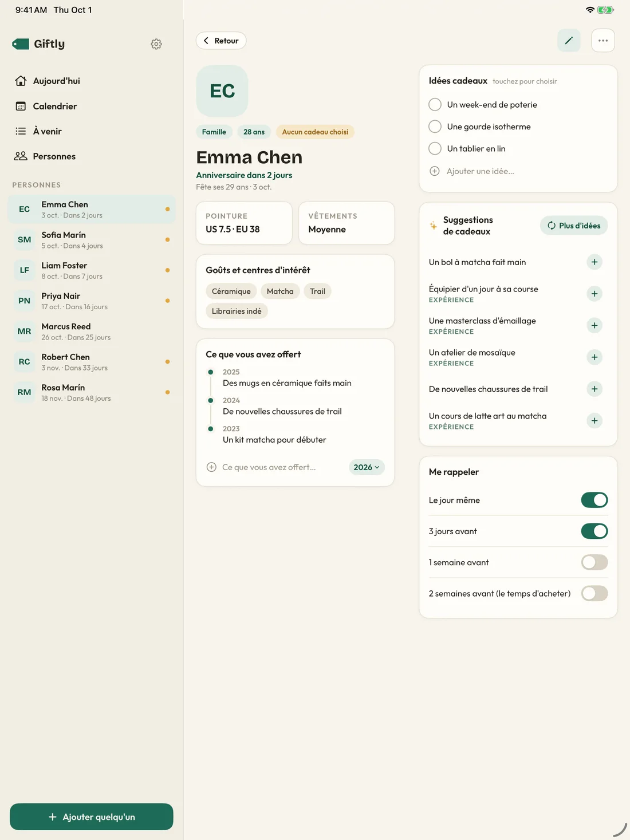
Task: Click the 'Aucun cadeau choisi' badge
Action: point(315,132)
